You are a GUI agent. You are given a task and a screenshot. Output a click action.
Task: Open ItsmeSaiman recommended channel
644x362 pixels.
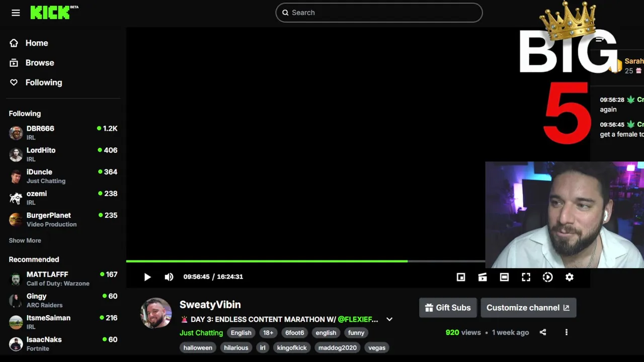(63, 322)
